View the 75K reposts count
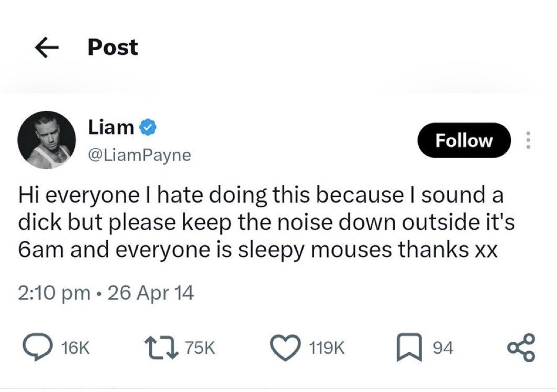The width and height of the screenshot is (557, 392). [200, 348]
